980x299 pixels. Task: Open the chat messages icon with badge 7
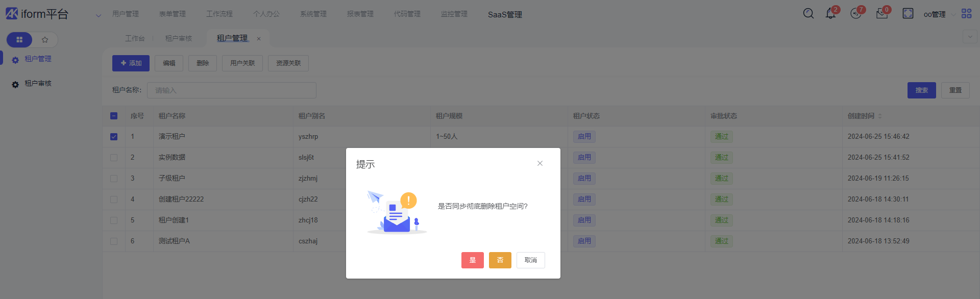pos(856,14)
